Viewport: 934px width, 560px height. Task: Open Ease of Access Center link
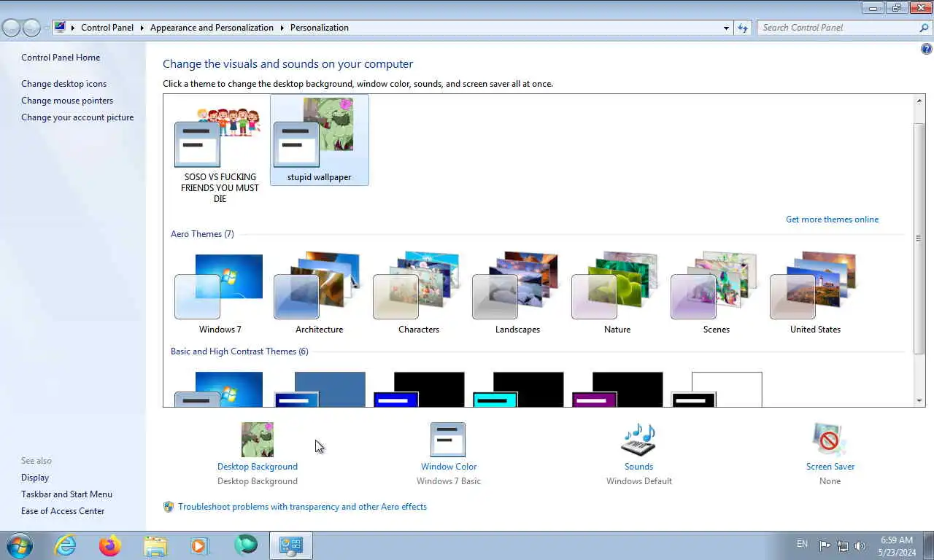[x=63, y=511]
